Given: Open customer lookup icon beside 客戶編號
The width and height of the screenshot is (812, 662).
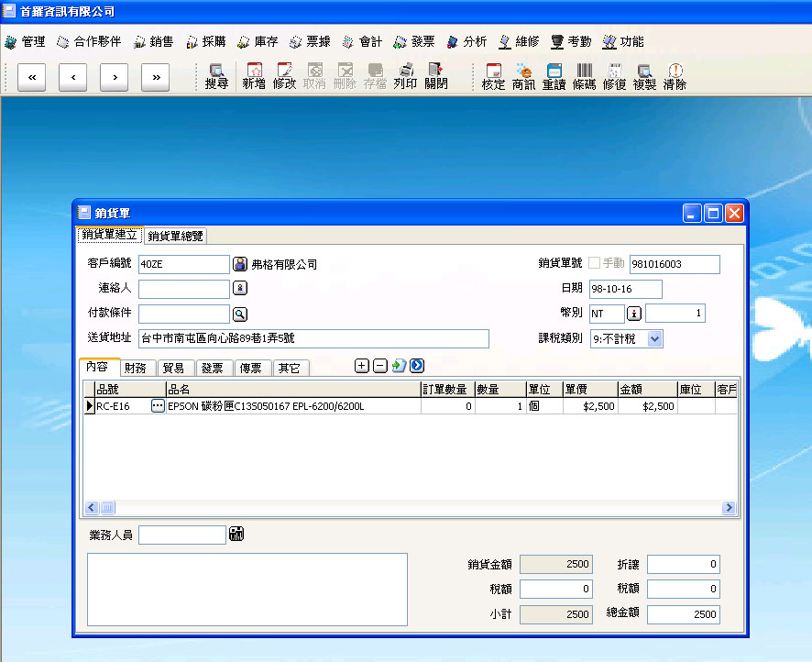Looking at the screenshot, I should (240, 264).
